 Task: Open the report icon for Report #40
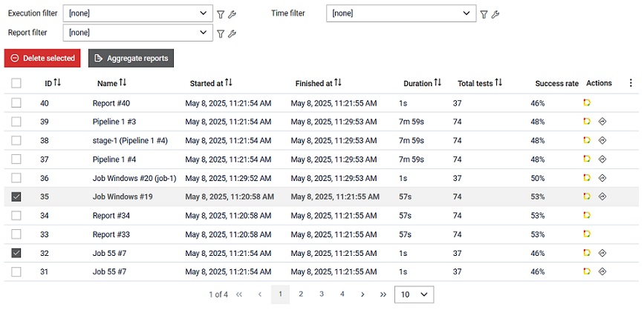(587, 103)
